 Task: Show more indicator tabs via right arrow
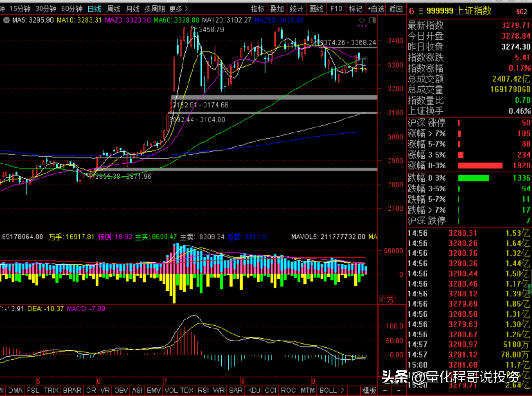tap(343, 391)
